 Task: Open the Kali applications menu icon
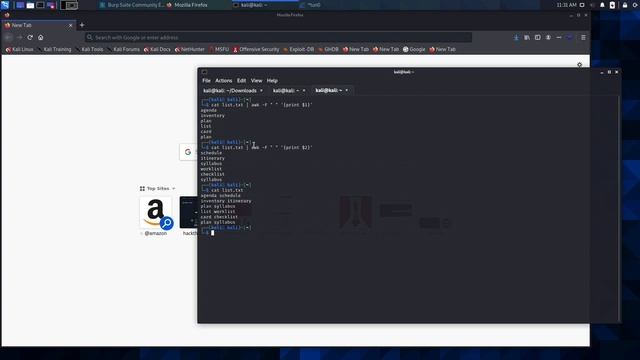(x=5, y=5)
